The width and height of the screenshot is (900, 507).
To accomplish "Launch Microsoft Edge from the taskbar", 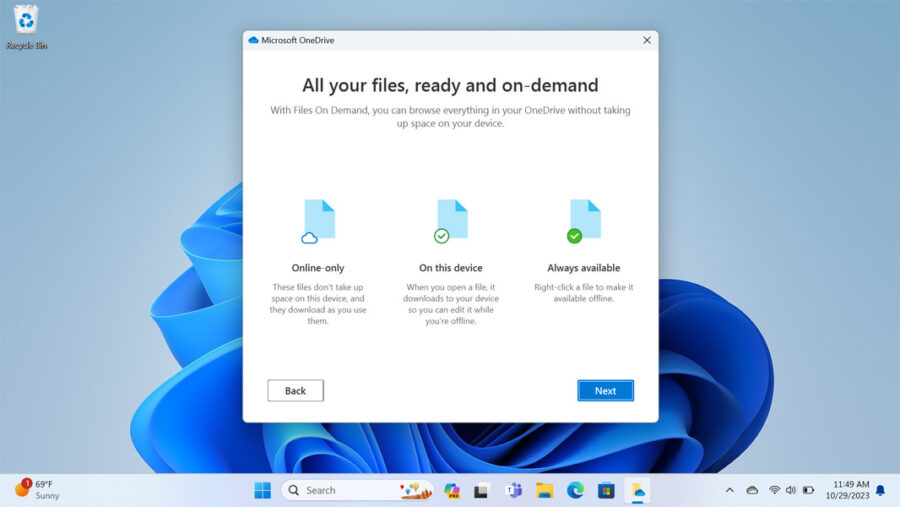I will click(x=575, y=490).
